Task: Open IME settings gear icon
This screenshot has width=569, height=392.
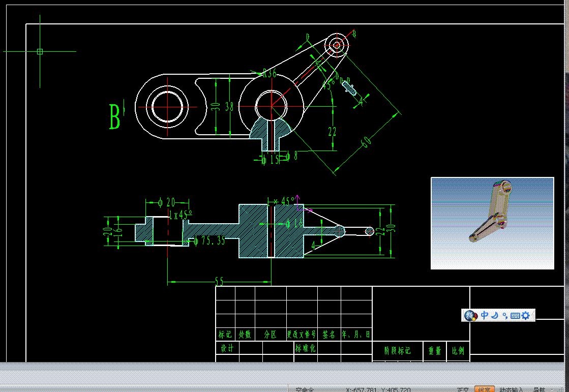Action: 525,315
